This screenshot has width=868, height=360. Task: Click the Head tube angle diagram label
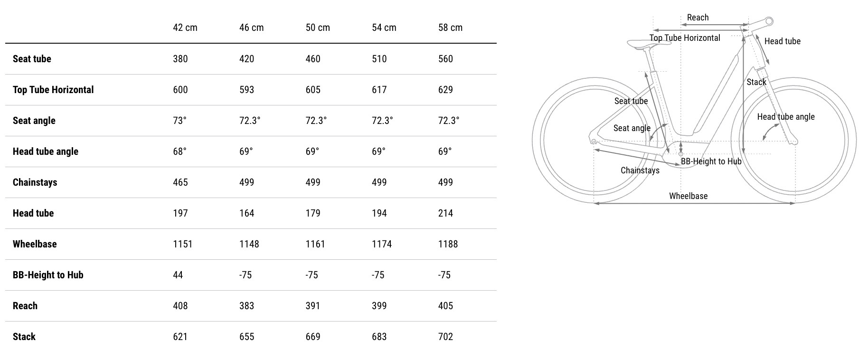(x=785, y=117)
